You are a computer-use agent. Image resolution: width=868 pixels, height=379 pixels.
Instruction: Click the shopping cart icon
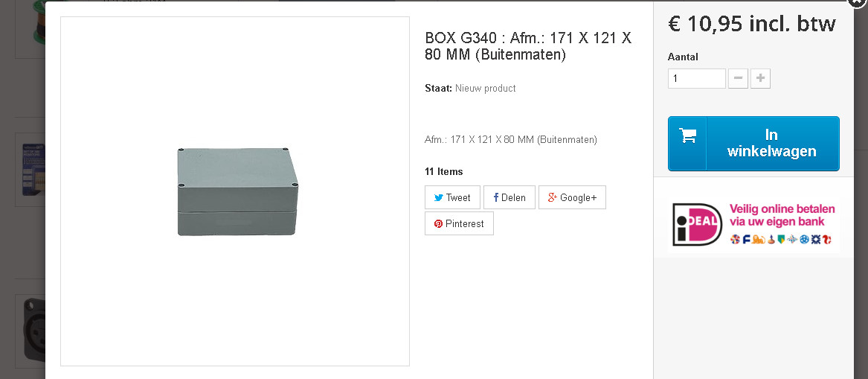(x=687, y=136)
